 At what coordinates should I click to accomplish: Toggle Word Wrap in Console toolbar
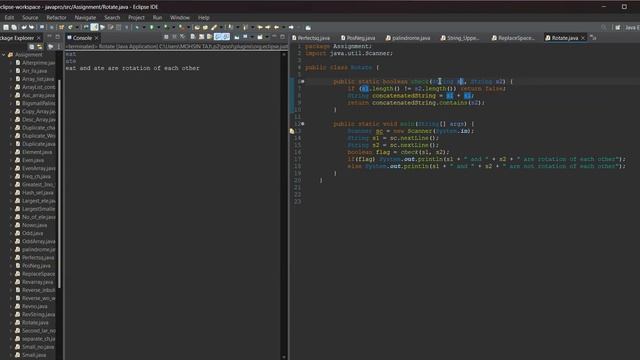[210, 37]
